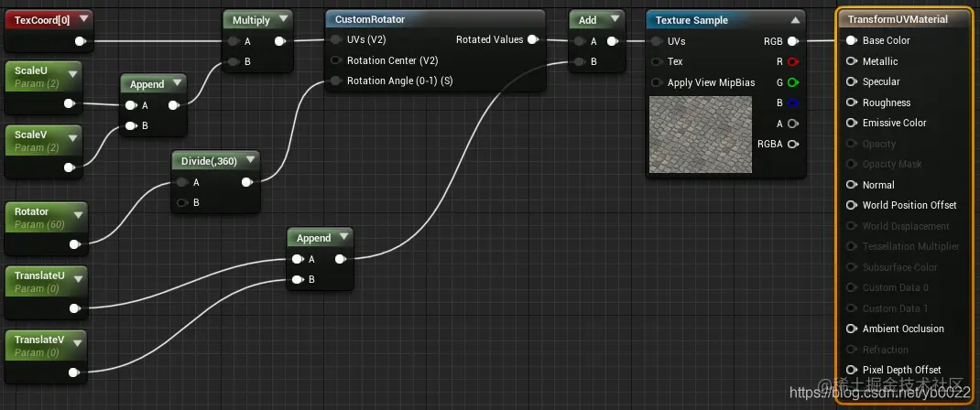
Task: Expand the Divide(,360) node arrow
Action: (250, 160)
